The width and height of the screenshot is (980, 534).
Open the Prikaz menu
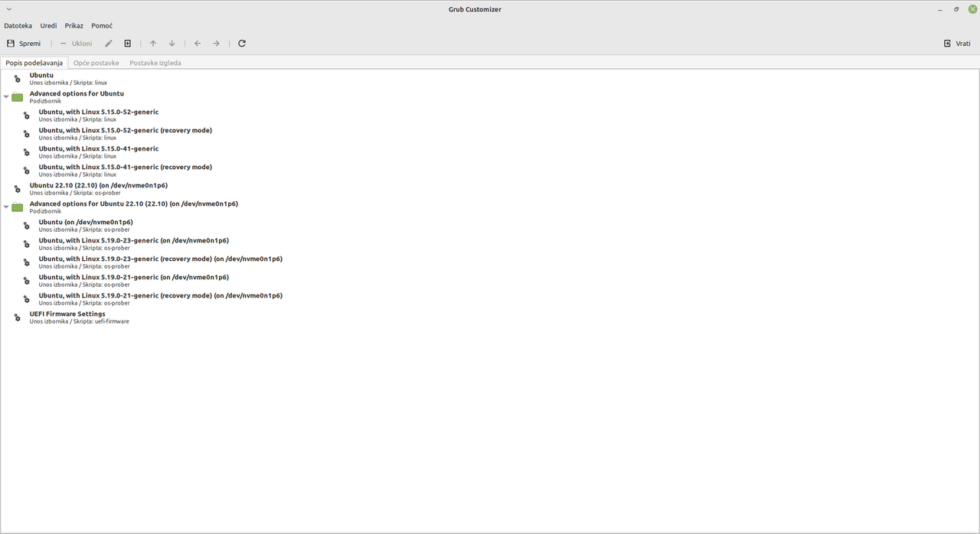coord(74,26)
